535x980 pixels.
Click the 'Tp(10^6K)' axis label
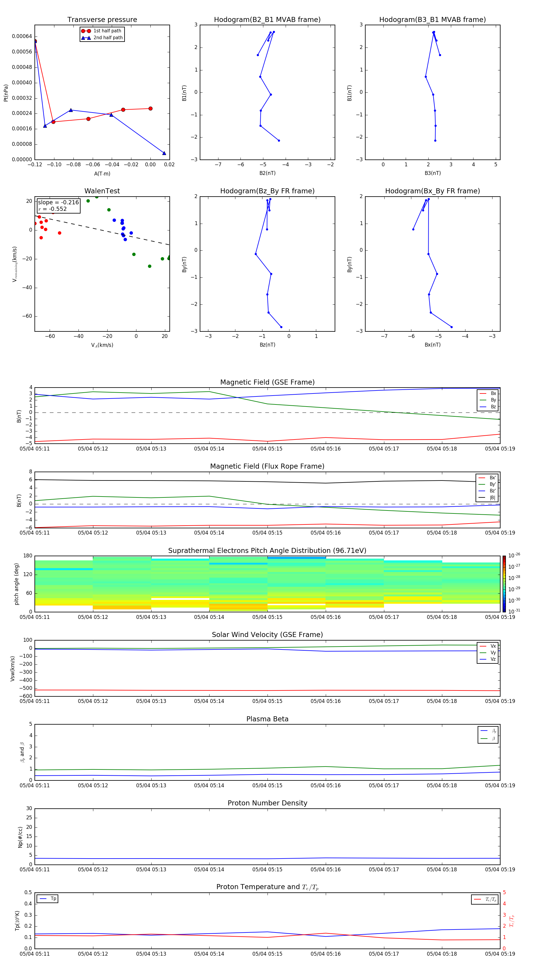pos(17,921)
